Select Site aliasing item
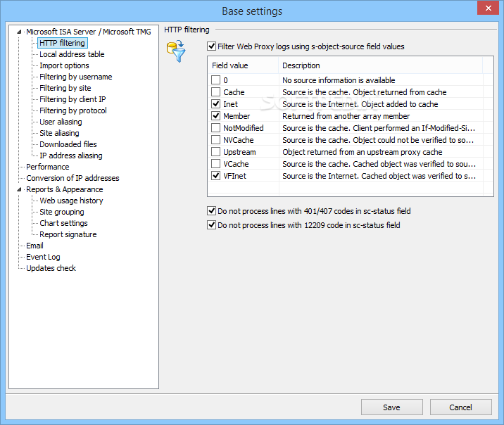The height and width of the screenshot is (425, 504). pos(59,133)
